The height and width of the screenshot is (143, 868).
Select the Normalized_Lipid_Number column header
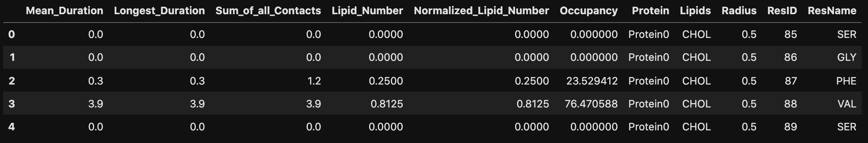tap(481, 11)
